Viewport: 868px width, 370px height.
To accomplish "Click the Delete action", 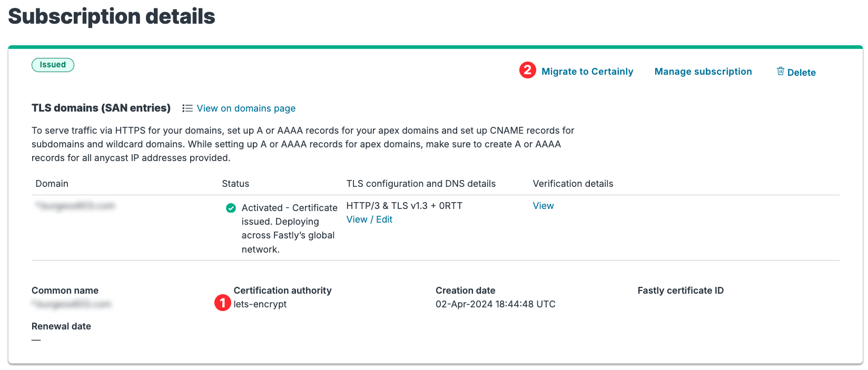I will point(801,72).
